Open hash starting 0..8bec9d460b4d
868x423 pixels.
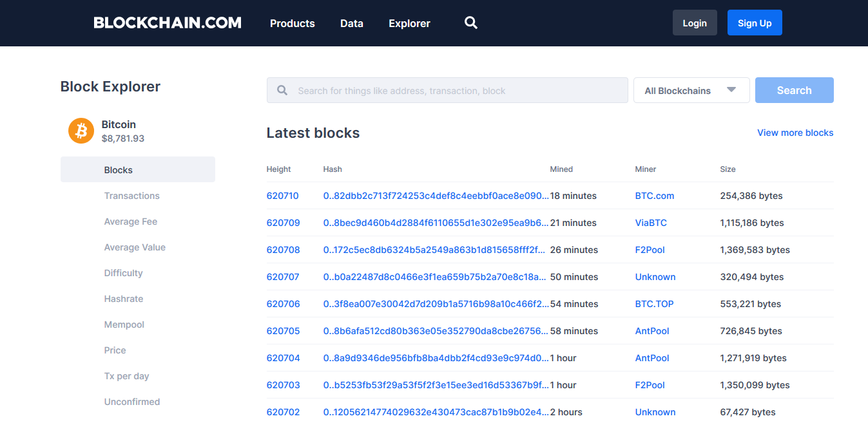(436, 223)
